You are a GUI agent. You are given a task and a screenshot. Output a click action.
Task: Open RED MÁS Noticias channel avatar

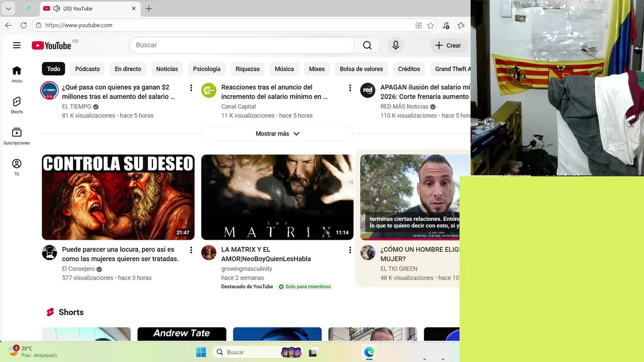pos(368,90)
